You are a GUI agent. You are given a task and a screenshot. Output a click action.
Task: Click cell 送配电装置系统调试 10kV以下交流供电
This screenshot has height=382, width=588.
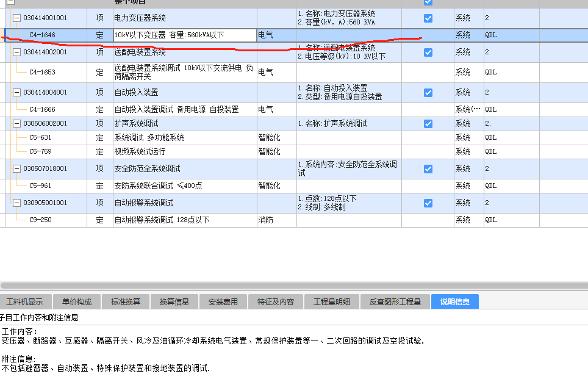185,73
